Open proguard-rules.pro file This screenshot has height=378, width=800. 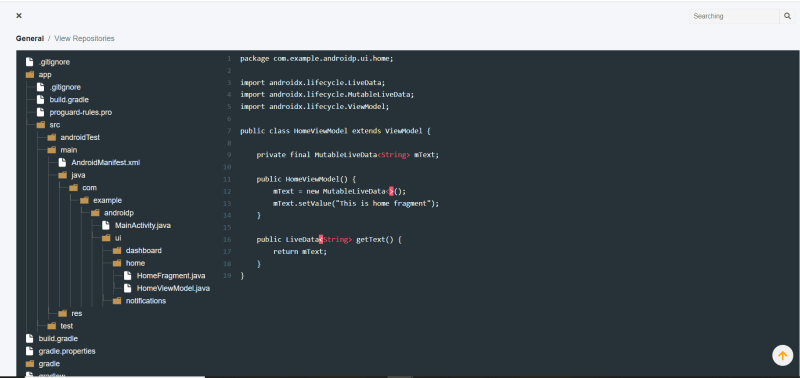pos(81,112)
